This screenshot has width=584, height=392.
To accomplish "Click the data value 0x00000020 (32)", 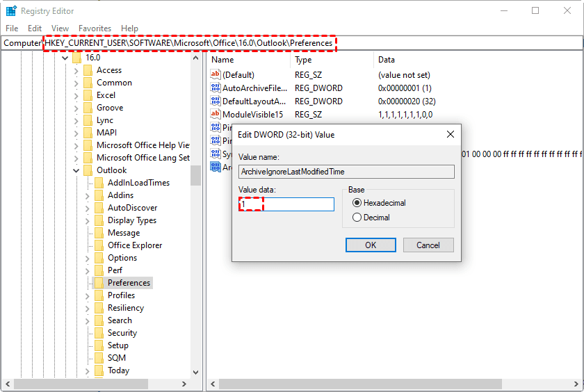I will pos(407,101).
